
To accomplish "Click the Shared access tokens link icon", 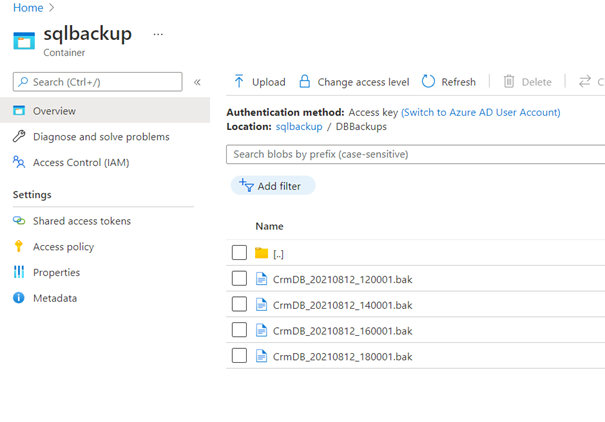I will [19, 221].
